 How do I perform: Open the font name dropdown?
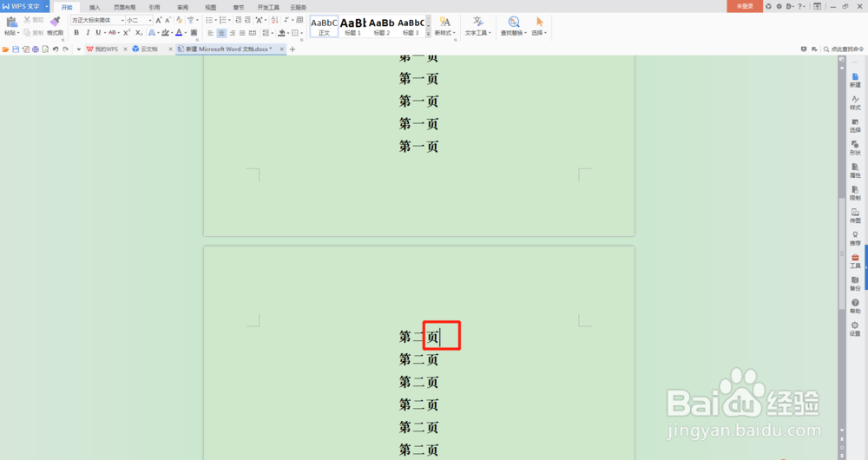tap(122, 21)
